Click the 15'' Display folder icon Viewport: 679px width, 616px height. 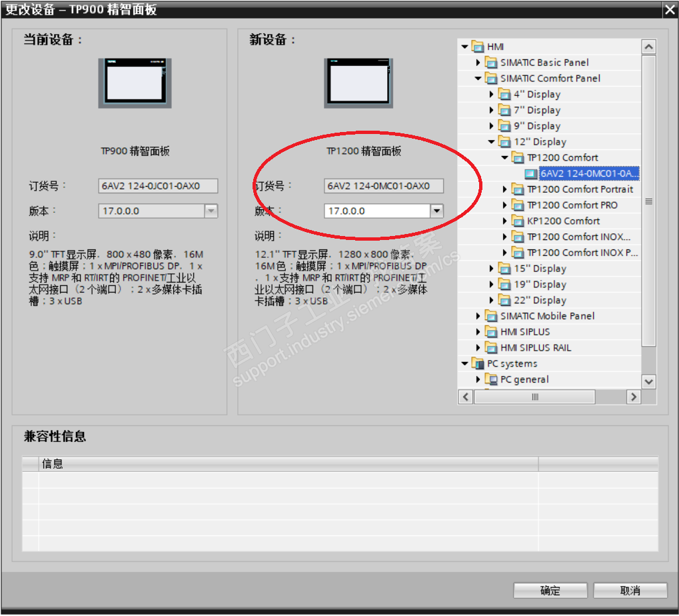pos(504,269)
